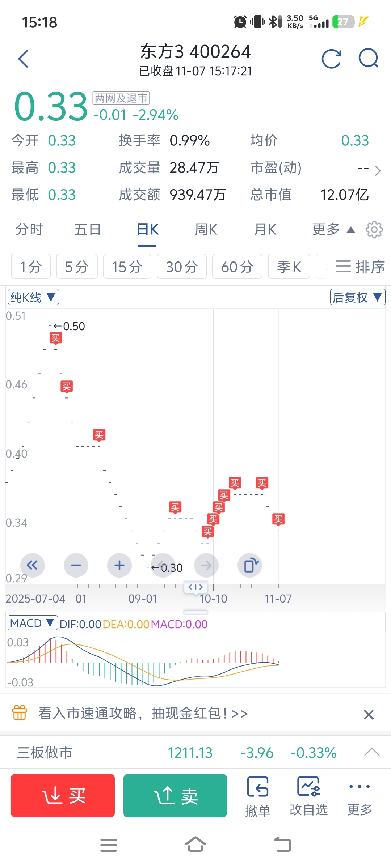The width and height of the screenshot is (391, 868).
Task: Expand the 纯K线 dropdown
Action: click(33, 297)
